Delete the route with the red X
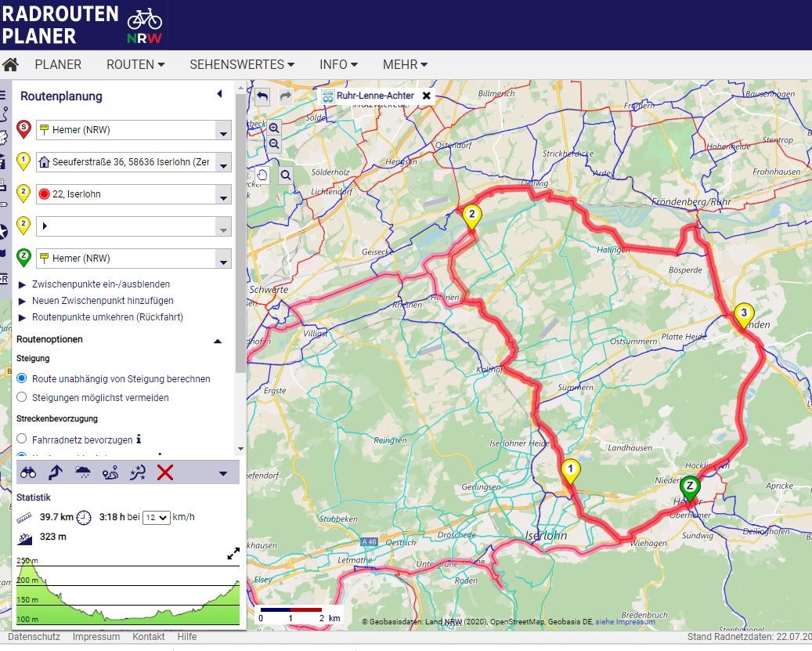This screenshot has width=812, height=651. (x=165, y=472)
